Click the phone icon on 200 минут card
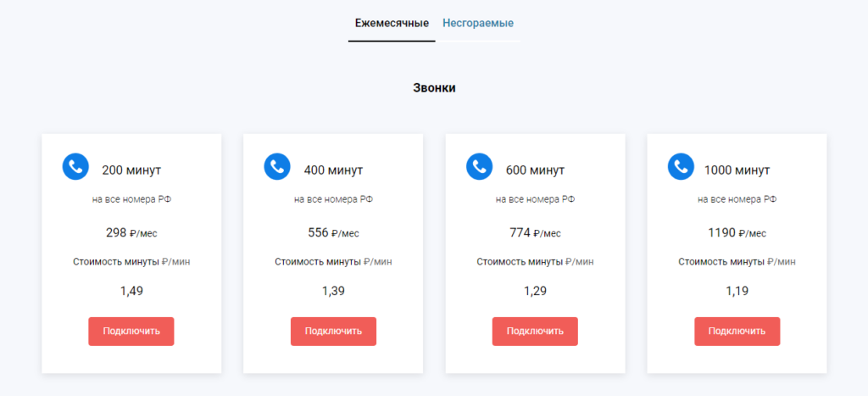This screenshot has width=868, height=396. [75, 166]
